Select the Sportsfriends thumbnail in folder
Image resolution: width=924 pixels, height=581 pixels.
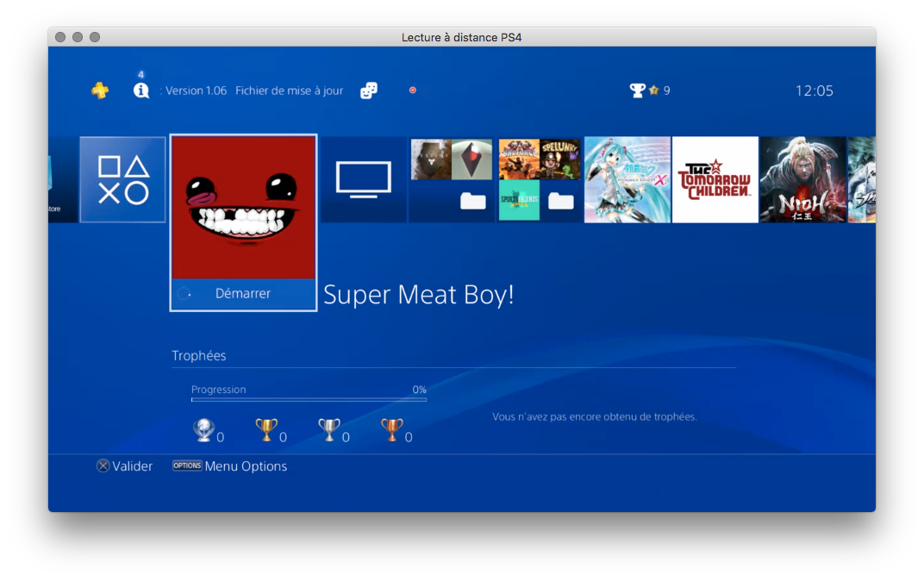tap(519, 200)
